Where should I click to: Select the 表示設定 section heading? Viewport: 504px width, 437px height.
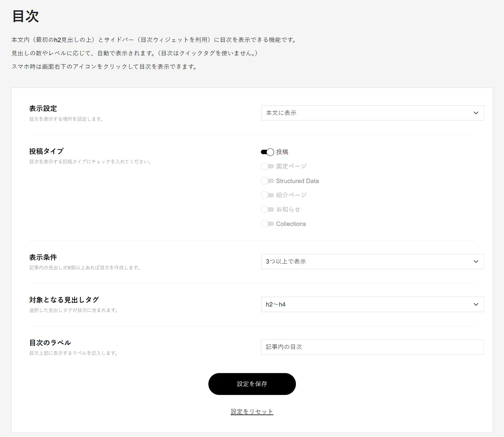pos(43,109)
